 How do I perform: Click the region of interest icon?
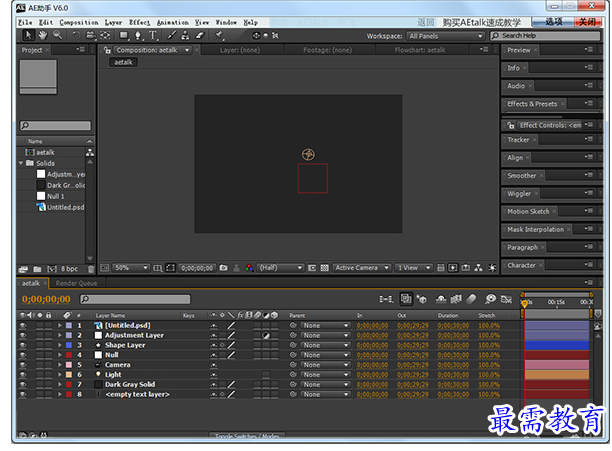pyautogui.click(x=312, y=268)
